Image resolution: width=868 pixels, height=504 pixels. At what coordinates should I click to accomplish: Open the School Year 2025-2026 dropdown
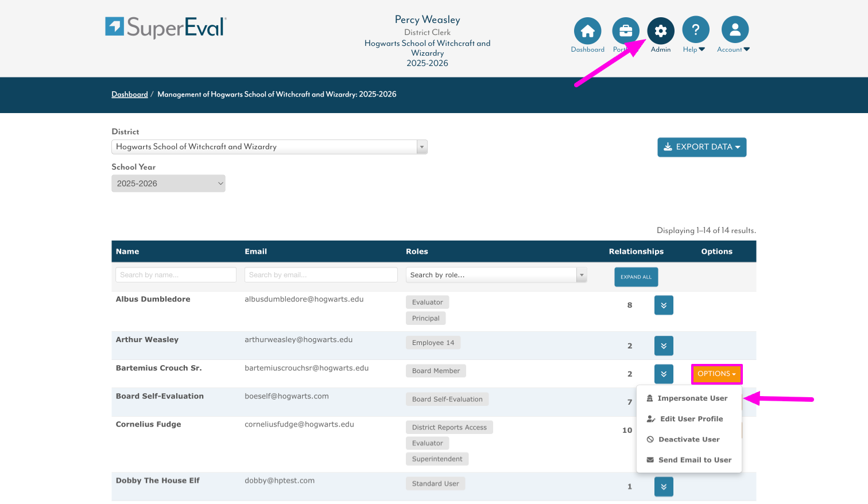[168, 184]
